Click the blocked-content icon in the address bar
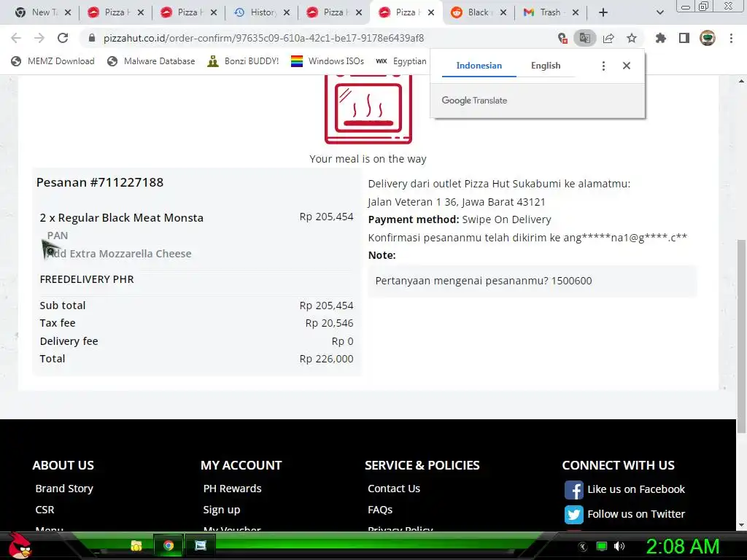 [562, 38]
